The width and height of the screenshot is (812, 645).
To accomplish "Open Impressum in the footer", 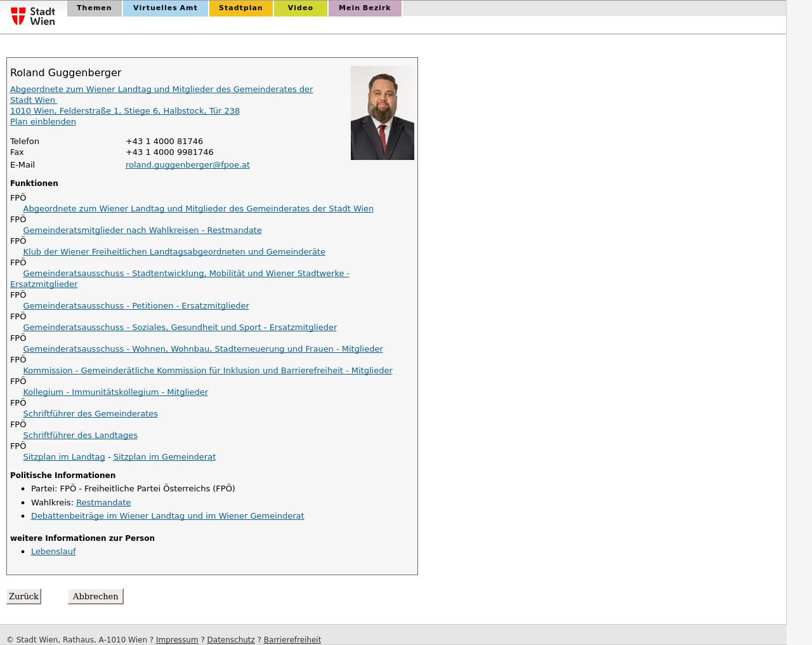I will 176,640.
